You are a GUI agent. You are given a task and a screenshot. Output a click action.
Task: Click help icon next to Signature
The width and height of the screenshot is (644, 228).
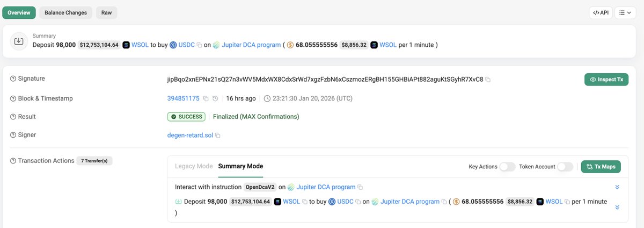(x=13, y=79)
